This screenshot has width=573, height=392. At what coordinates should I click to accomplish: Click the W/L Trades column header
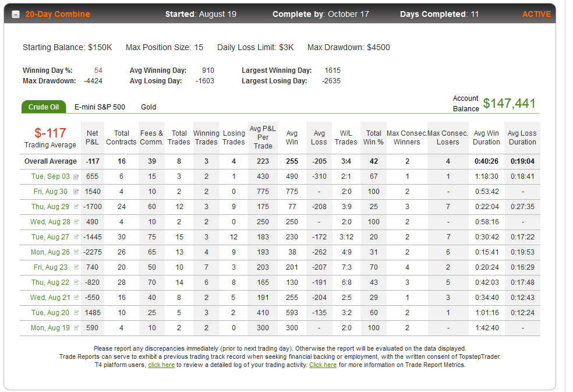(x=346, y=137)
